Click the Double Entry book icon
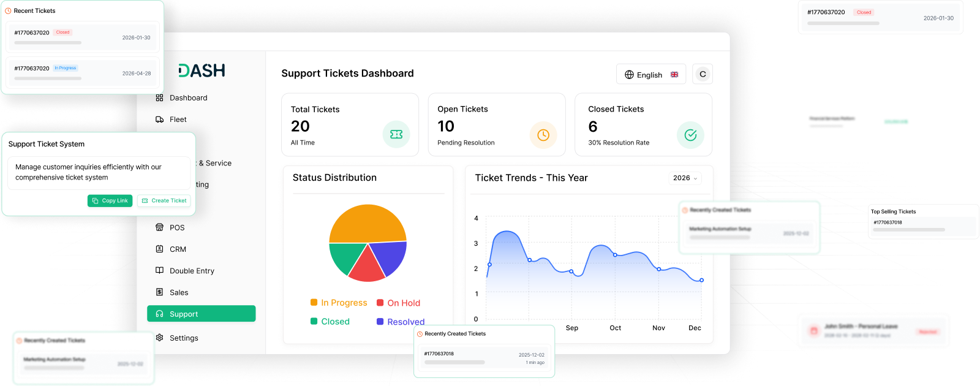Viewport: 980px width, 386px height. tap(159, 270)
